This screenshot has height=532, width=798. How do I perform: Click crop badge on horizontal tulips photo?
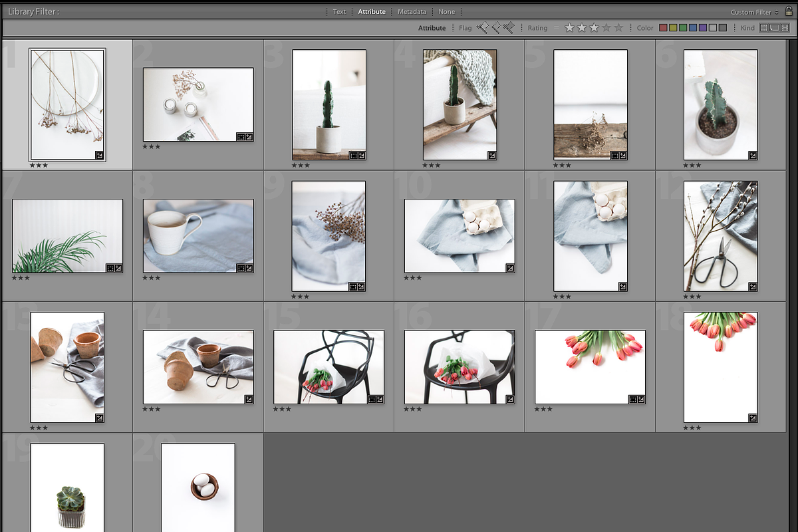[x=633, y=399]
